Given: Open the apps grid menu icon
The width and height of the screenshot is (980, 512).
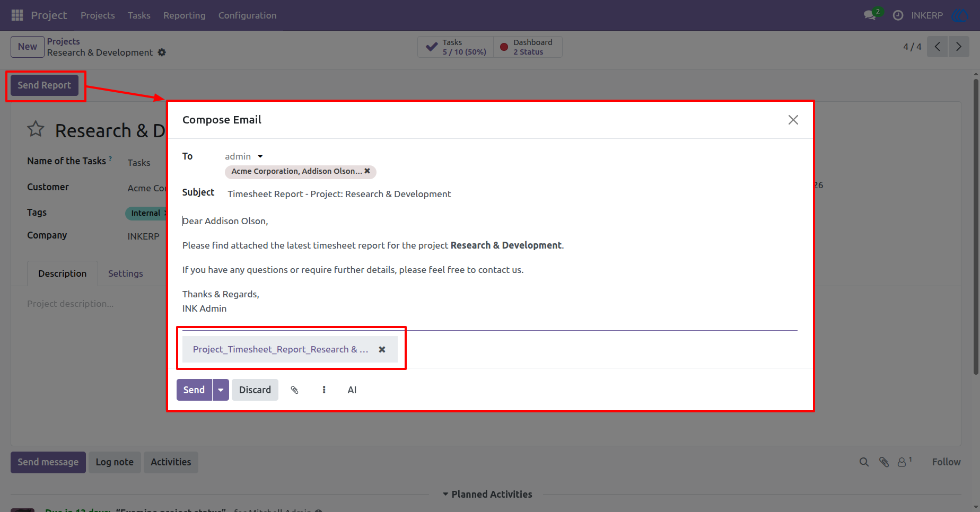Looking at the screenshot, I should (17, 15).
